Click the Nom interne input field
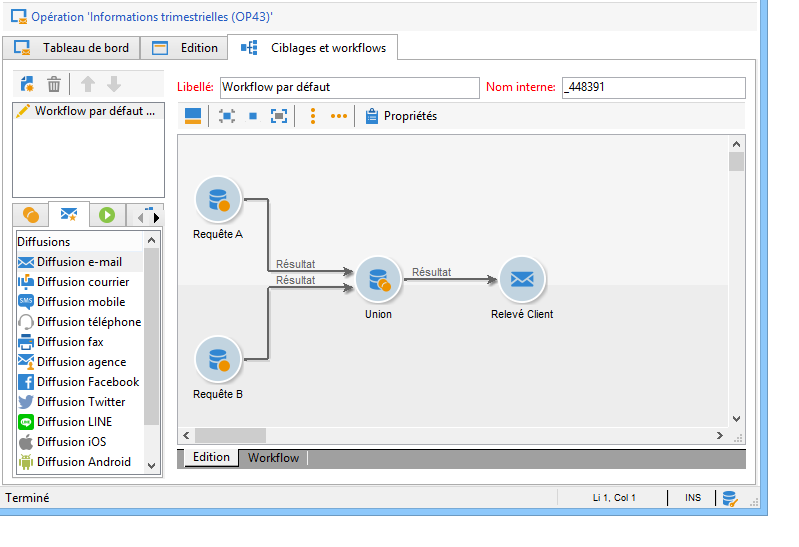The image size is (799, 547). click(654, 88)
